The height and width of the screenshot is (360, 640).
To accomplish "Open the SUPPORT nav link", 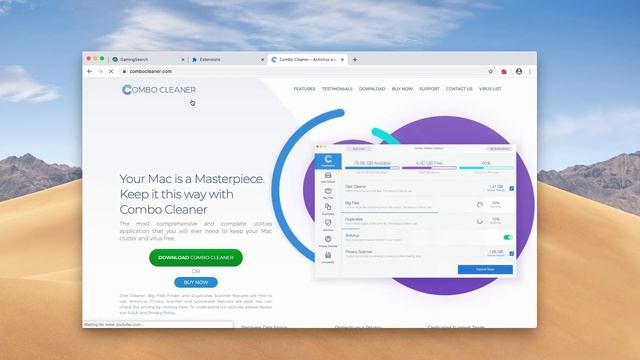I will pos(429,89).
